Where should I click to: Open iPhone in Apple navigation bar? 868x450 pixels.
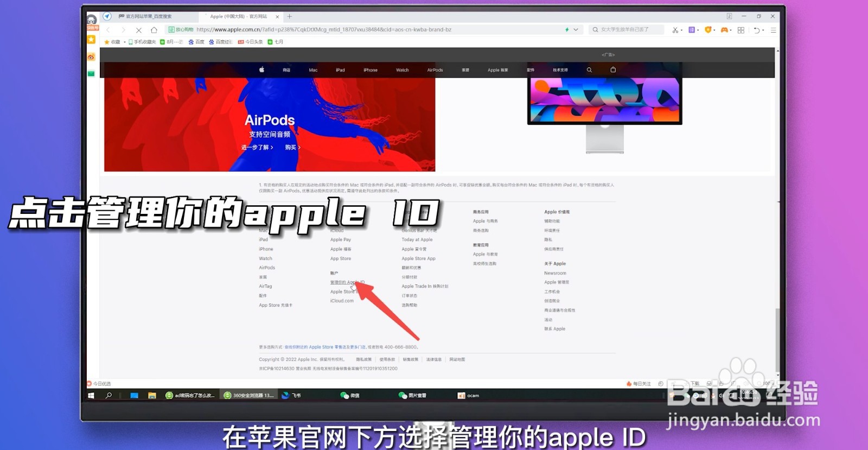click(x=371, y=70)
